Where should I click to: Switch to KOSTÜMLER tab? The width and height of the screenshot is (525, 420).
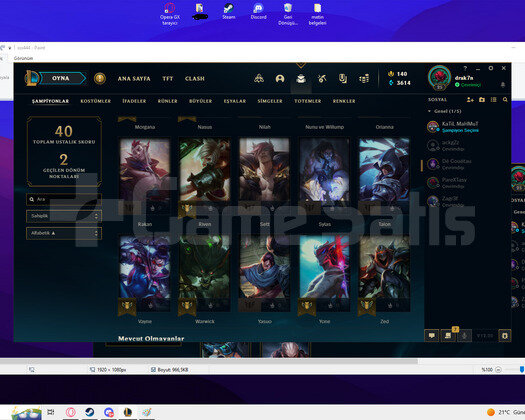click(x=95, y=101)
